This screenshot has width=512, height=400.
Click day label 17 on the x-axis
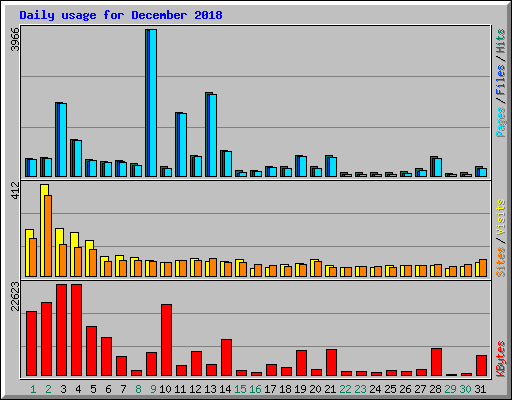pyautogui.click(x=270, y=389)
